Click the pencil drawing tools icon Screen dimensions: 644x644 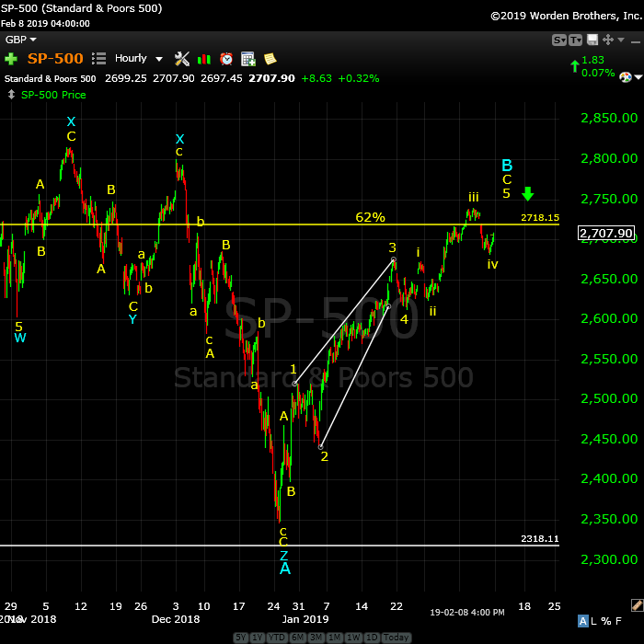point(637,605)
